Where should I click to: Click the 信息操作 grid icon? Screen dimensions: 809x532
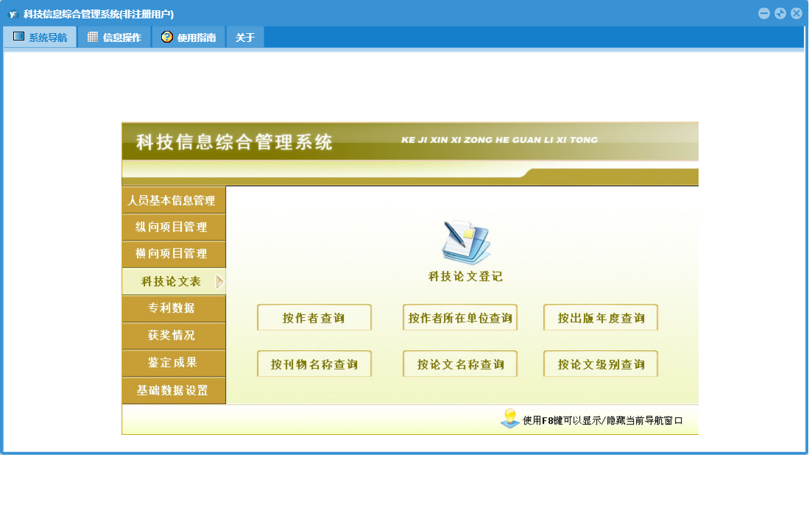[92, 37]
